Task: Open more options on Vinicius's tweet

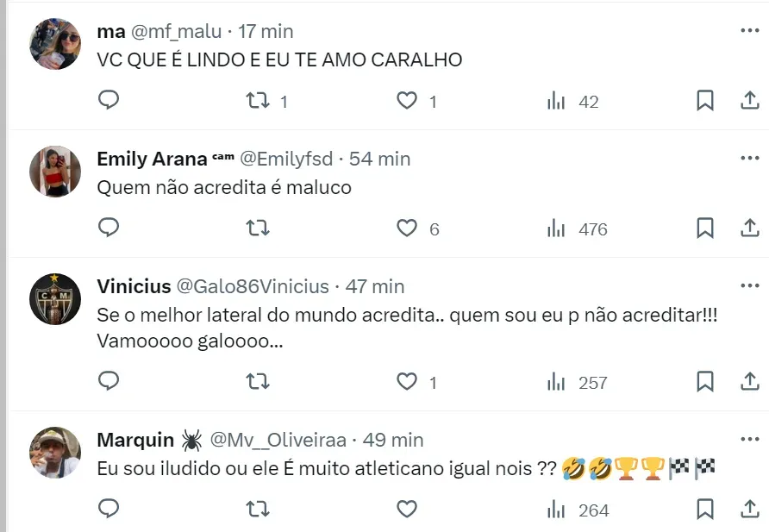Action: point(749,286)
